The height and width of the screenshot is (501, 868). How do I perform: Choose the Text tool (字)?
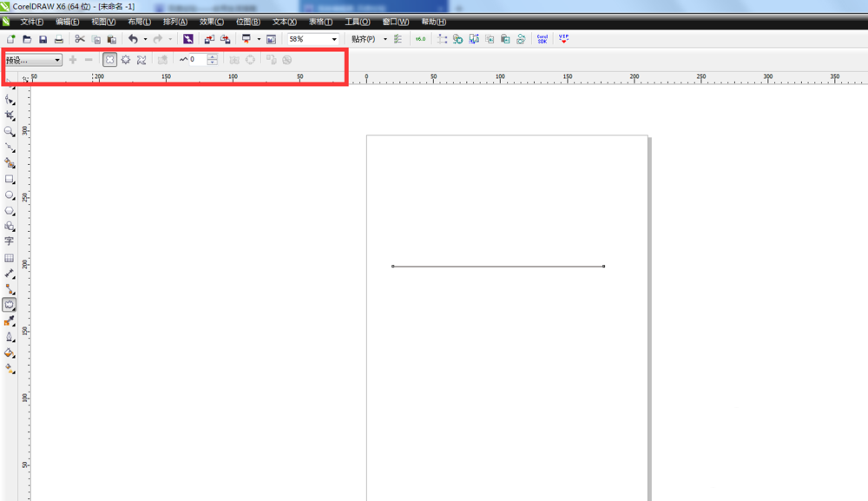click(10, 242)
